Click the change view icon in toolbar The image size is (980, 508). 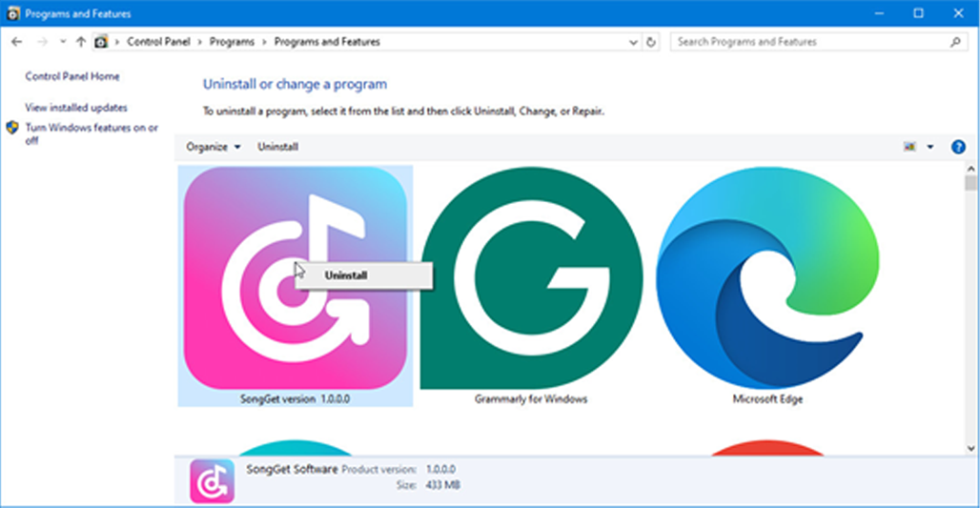coord(909,147)
